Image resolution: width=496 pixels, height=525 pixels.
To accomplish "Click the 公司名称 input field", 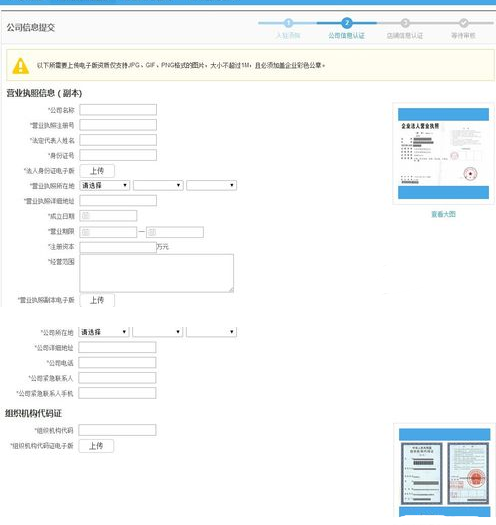I will click(x=118, y=109).
